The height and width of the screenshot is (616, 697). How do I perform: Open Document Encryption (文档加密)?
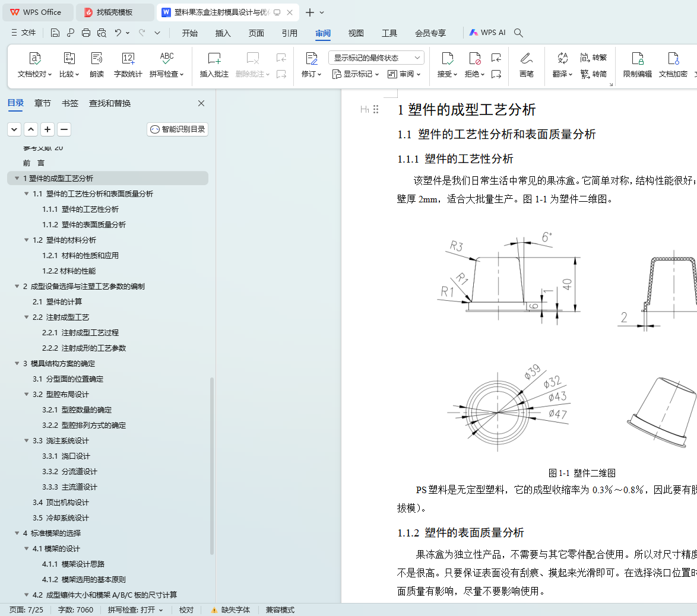(x=673, y=65)
